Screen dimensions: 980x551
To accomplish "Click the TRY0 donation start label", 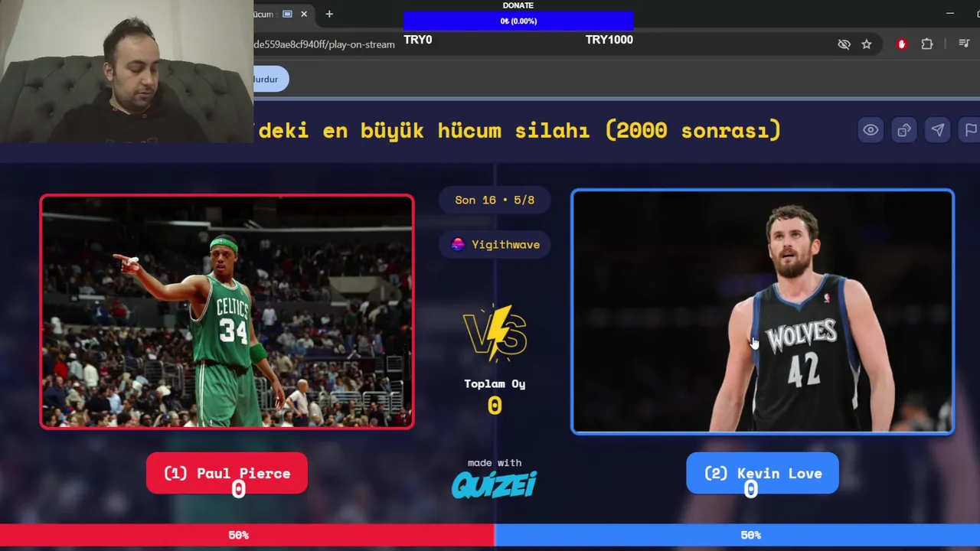I will pos(418,40).
